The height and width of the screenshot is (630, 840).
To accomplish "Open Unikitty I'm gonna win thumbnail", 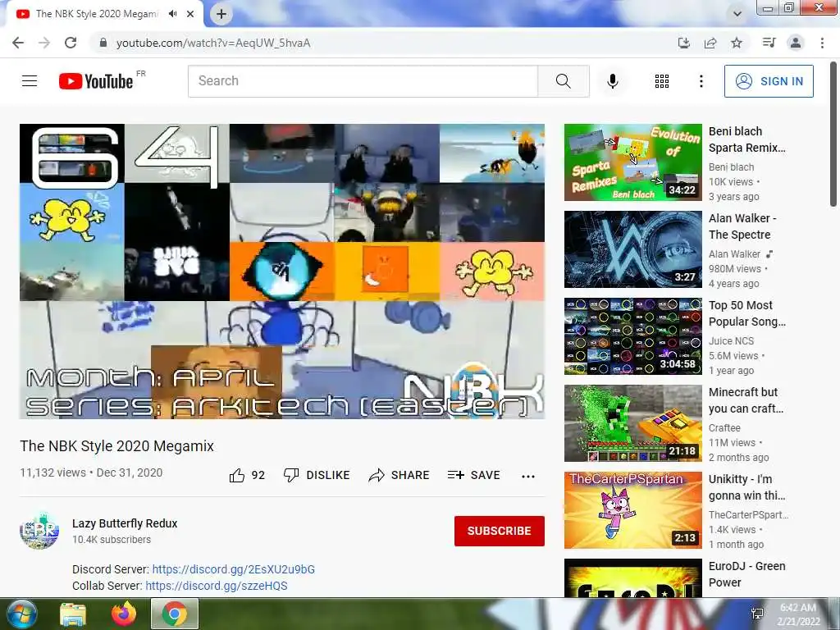I will pos(633,510).
